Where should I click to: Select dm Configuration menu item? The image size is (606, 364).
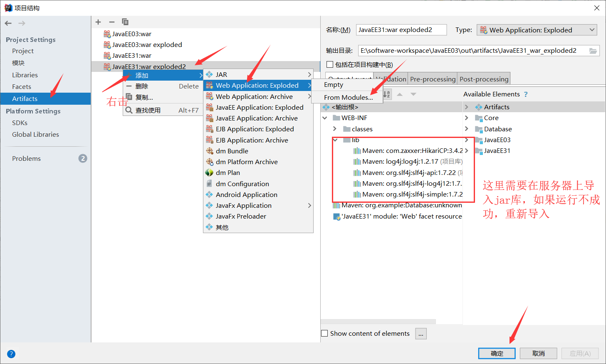pyautogui.click(x=258, y=184)
